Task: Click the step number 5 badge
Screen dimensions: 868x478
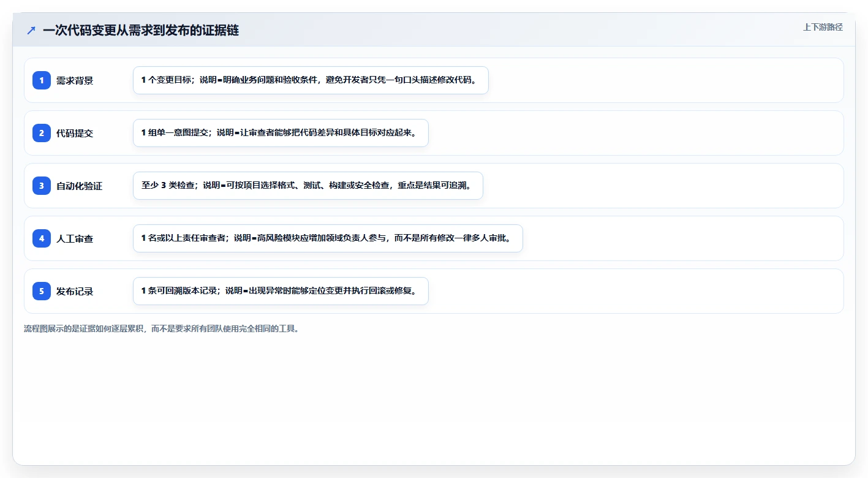Action: 42,291
